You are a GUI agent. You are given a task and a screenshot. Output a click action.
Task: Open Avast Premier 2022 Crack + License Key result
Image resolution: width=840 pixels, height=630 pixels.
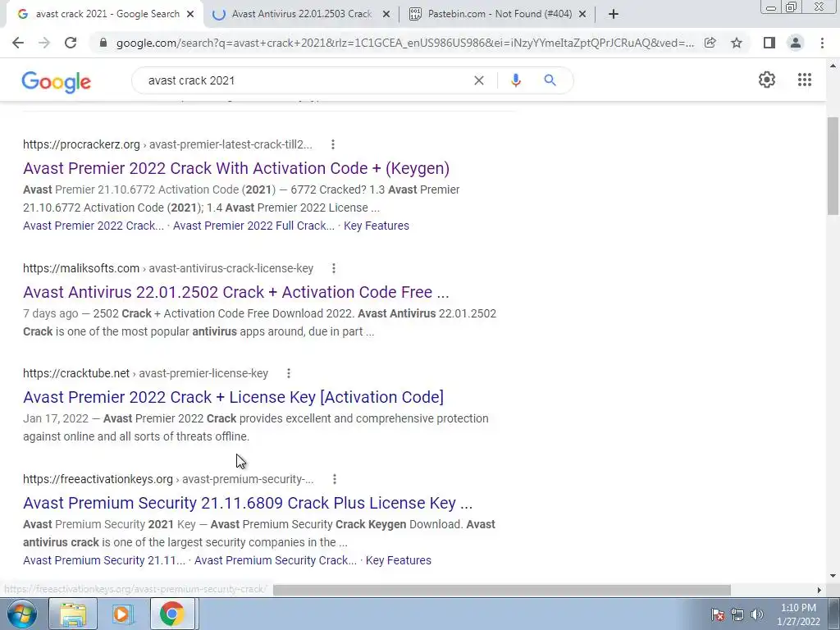[x=234, y=397]
